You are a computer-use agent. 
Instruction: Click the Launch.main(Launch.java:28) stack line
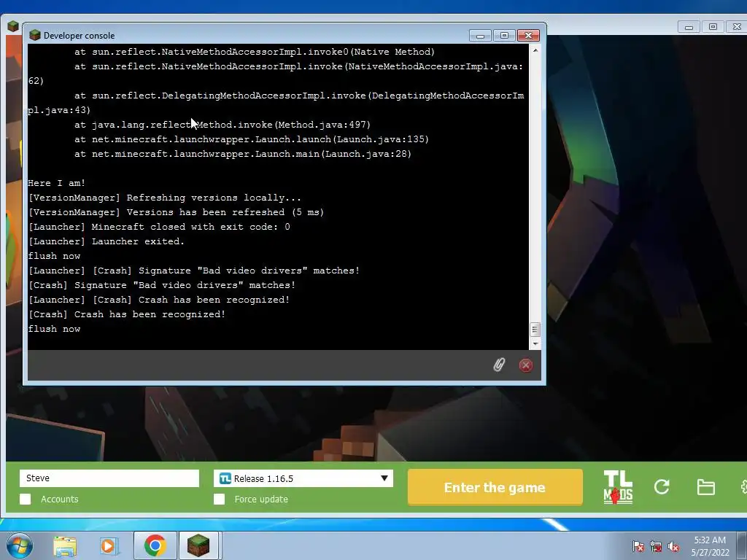coord(243,154)
